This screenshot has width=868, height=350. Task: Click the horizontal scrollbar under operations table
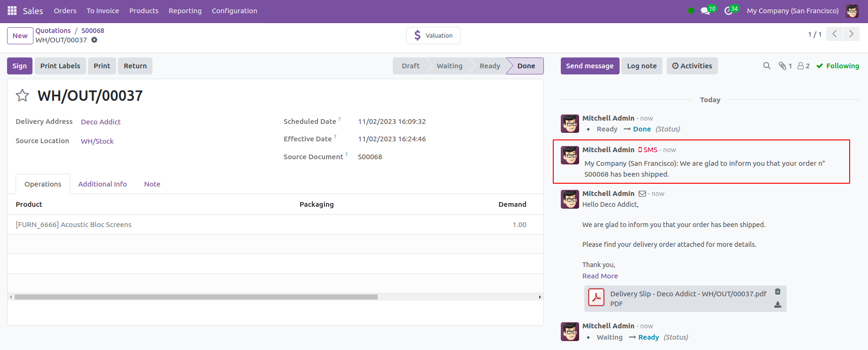tap(196, 297)
